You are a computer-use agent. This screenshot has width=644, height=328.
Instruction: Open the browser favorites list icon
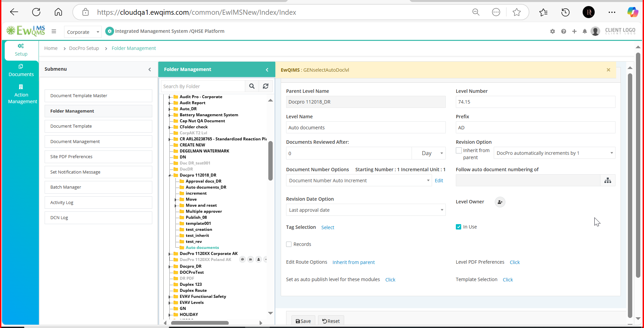point(543,12)
